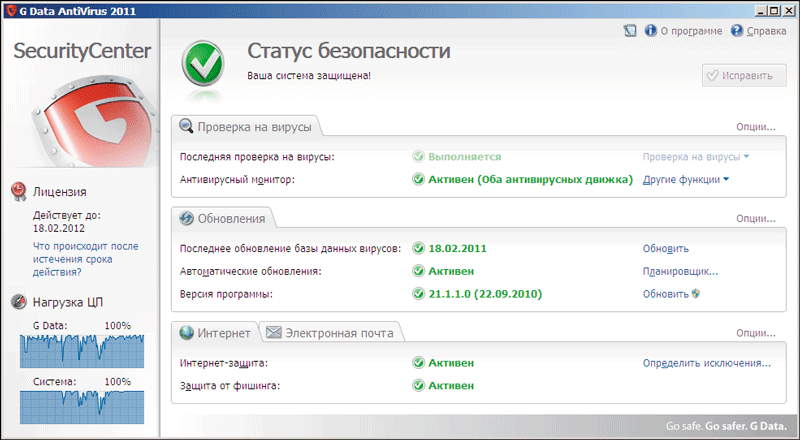Click the version text 21.1.1.0 (22.09.2010)

(485, 294)
